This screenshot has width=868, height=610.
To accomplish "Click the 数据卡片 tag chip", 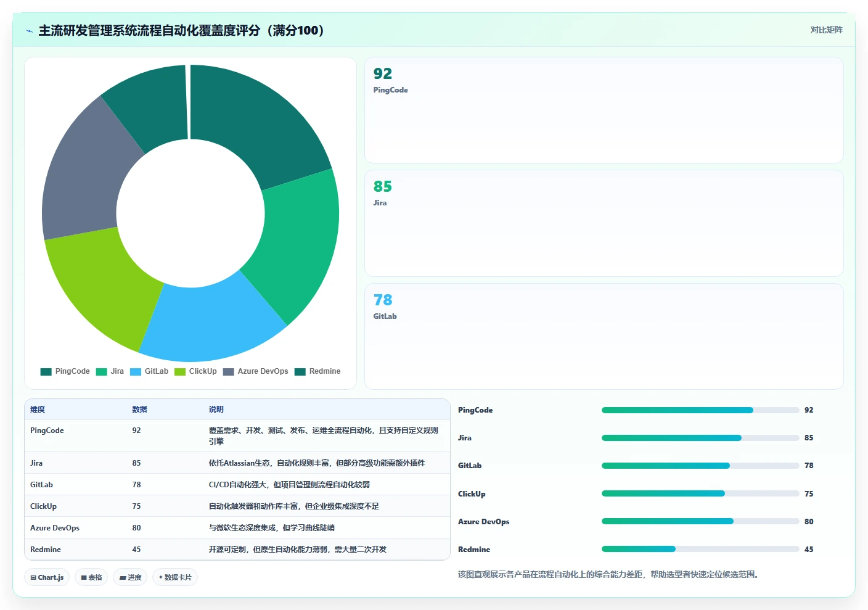I will point(175,577).
